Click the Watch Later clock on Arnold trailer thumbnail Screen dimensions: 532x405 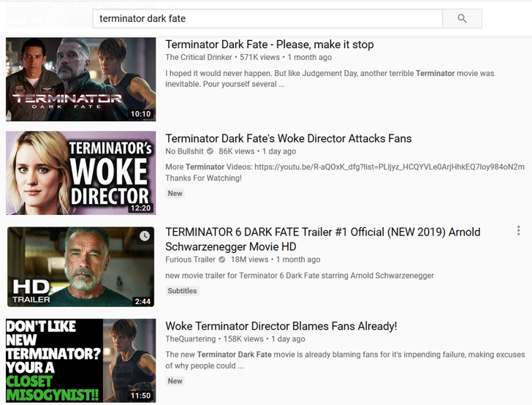pyautogui.click(x=145, y=235)
